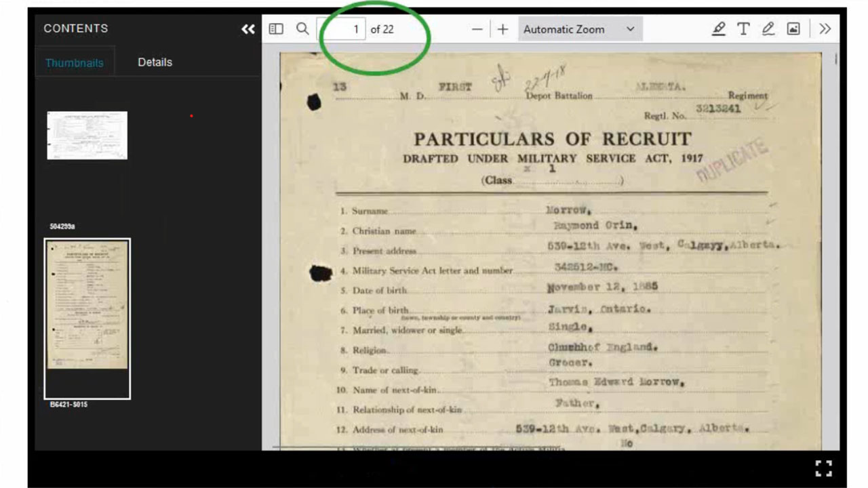Toggle the Text annotation mode
The width and height of the screenshot is (868, 488).
point(743,28)
